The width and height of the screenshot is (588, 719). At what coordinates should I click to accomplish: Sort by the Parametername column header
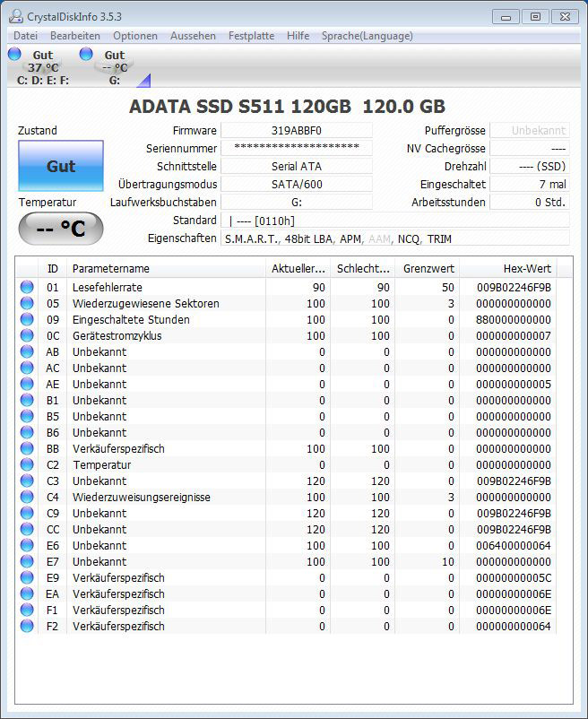(166, 269)
